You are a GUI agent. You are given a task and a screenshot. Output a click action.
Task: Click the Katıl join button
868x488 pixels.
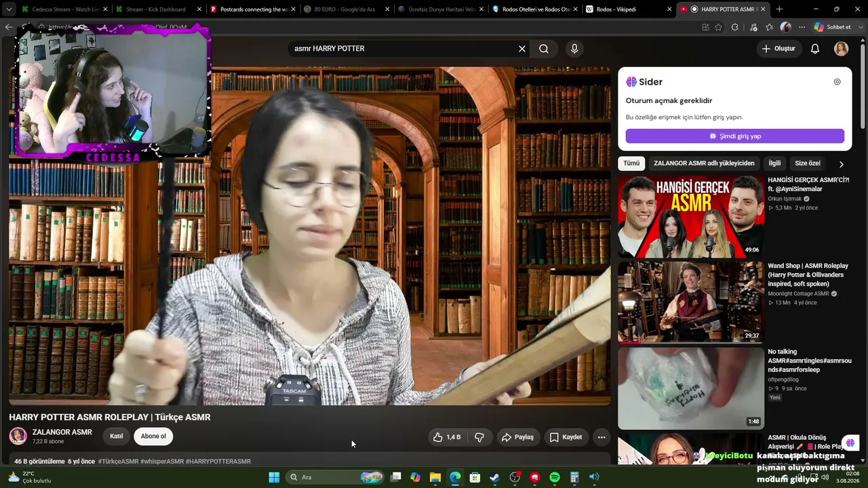point(117,436)
